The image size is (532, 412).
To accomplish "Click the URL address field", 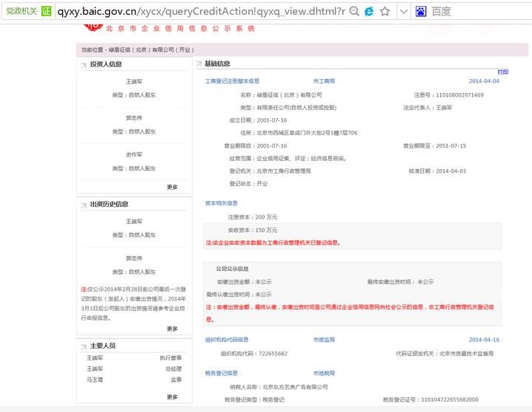I will [199, 12].
